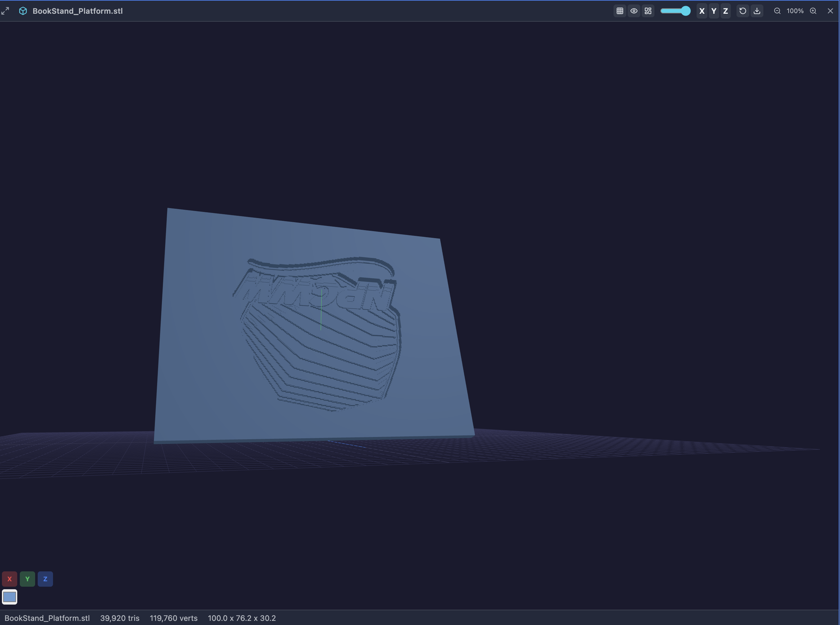Toggle the eye visibility icon
840x625 pixels.
(634, 11)
